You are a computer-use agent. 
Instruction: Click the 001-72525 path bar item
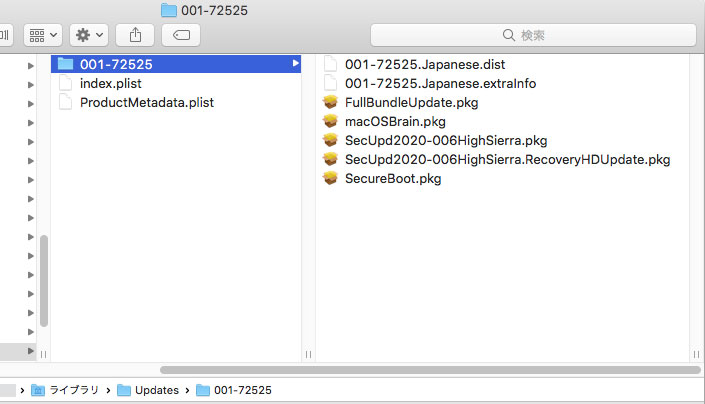pos(234,390)
